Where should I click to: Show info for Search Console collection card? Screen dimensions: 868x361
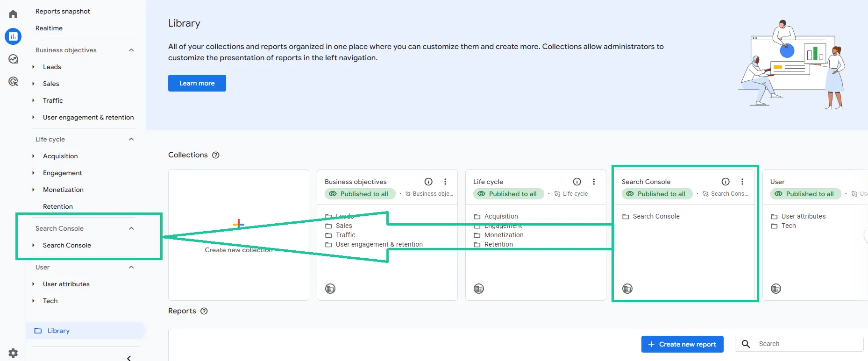(726, 182)
